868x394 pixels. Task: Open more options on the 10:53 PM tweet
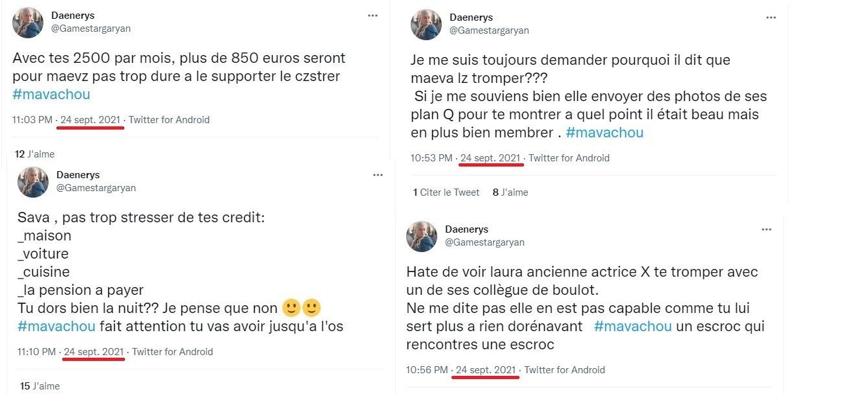click(770, 17)
